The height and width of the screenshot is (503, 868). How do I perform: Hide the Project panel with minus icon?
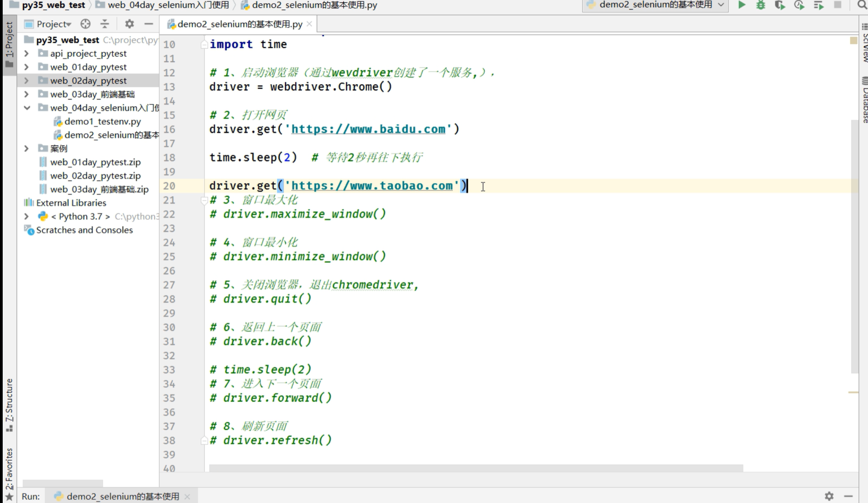(149, 24)
